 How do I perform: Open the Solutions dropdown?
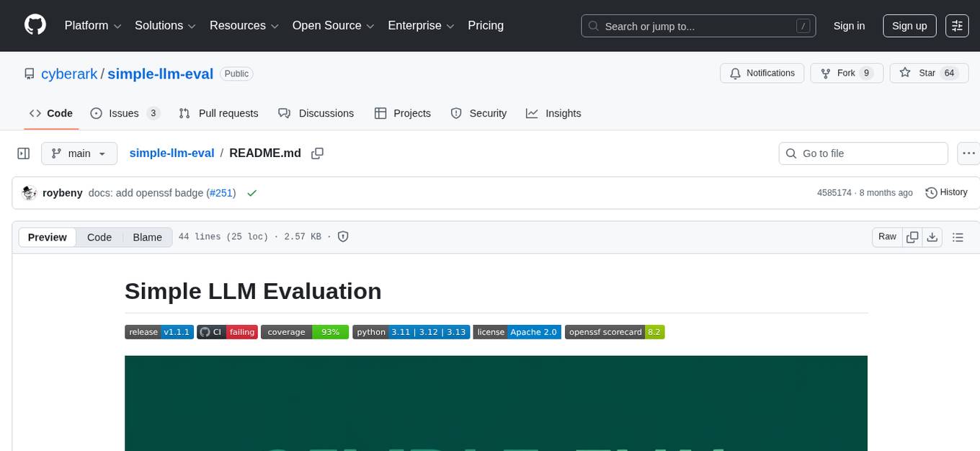pyautogui.click(x=164, y=25)
